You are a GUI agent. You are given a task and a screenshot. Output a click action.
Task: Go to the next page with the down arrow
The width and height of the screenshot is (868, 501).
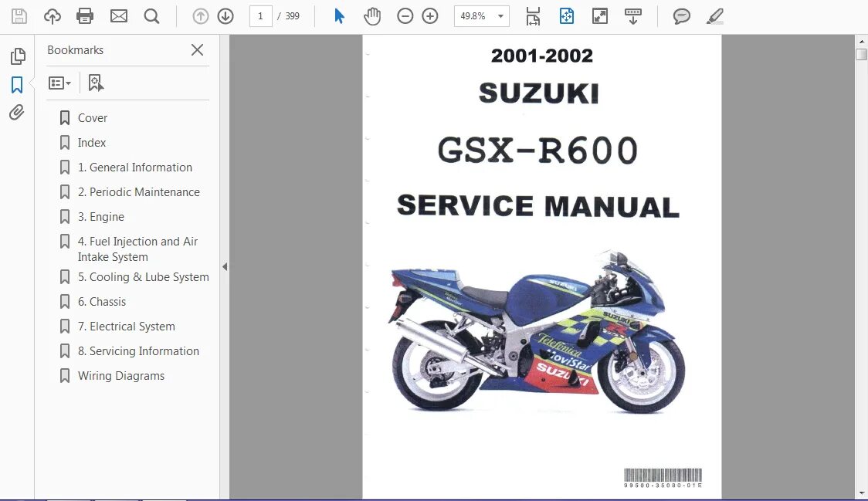[x=225, y=16]
